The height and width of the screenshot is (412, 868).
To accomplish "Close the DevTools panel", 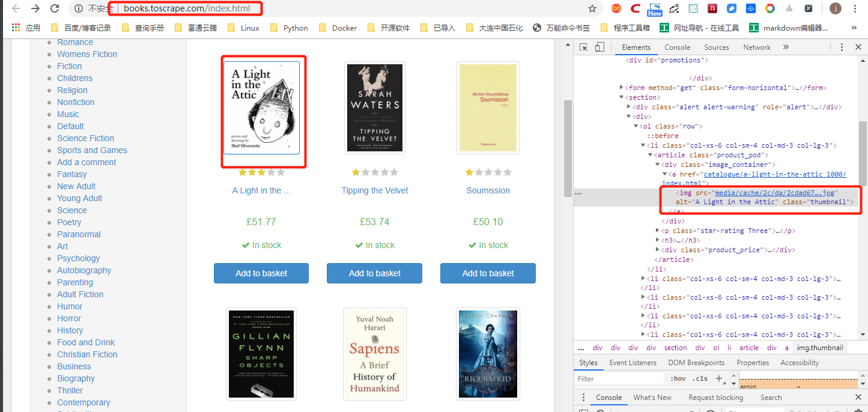I will click(858, 47).
